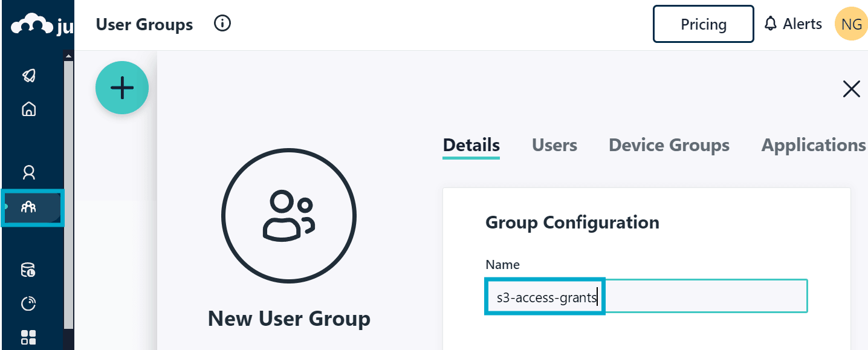868x350 pixels.
Task: Open the Applications tab
Action: [x=813, y=145]
